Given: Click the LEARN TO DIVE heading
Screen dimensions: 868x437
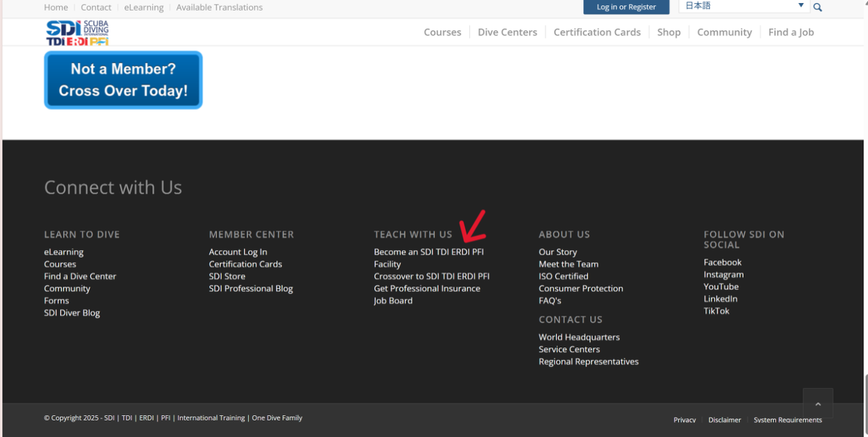Looking at the screenshot, I should 82,235.
